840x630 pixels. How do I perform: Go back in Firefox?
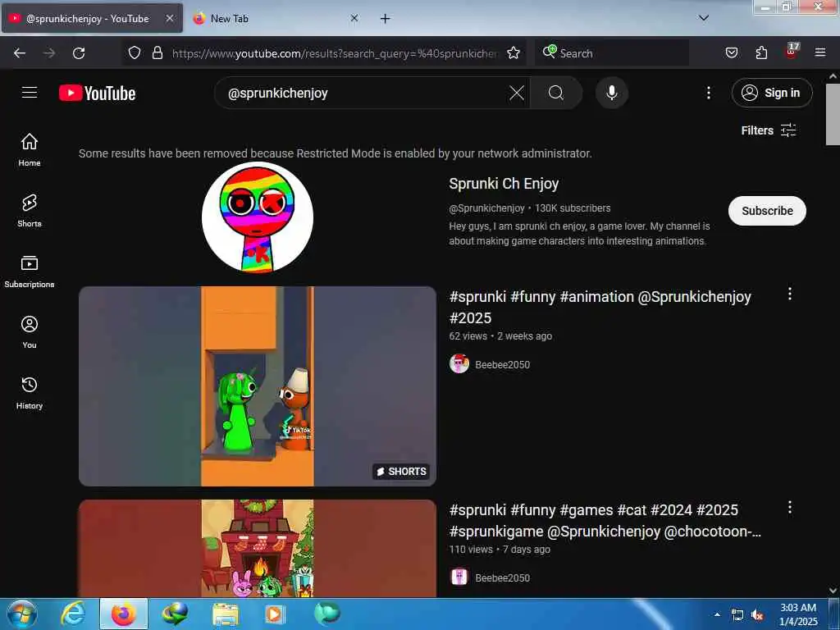click(x=20, y=52)
